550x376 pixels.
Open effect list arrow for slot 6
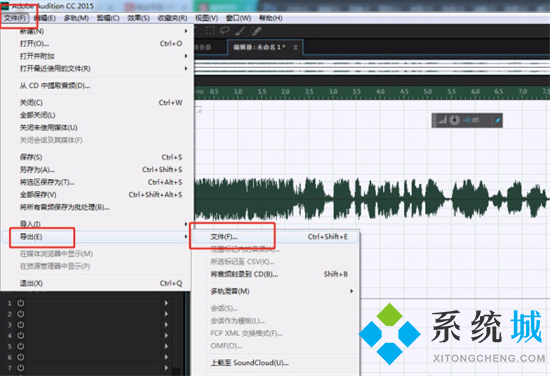166,357
